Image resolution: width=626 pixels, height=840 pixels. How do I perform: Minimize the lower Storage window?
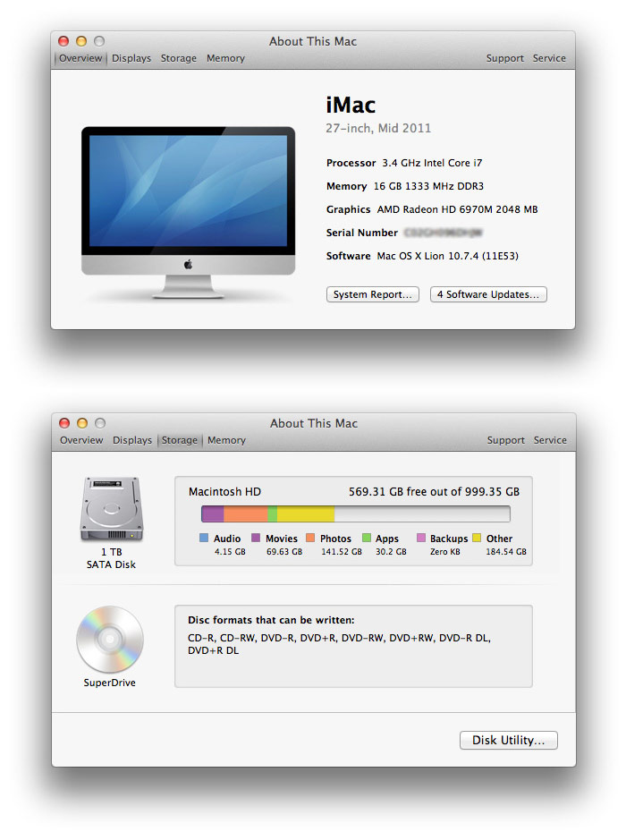tap(82, 423)
